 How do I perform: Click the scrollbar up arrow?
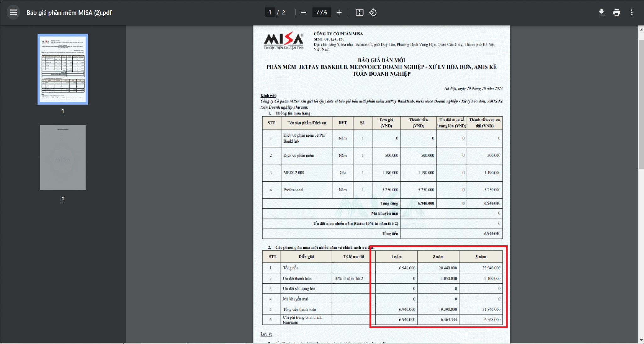641,30
